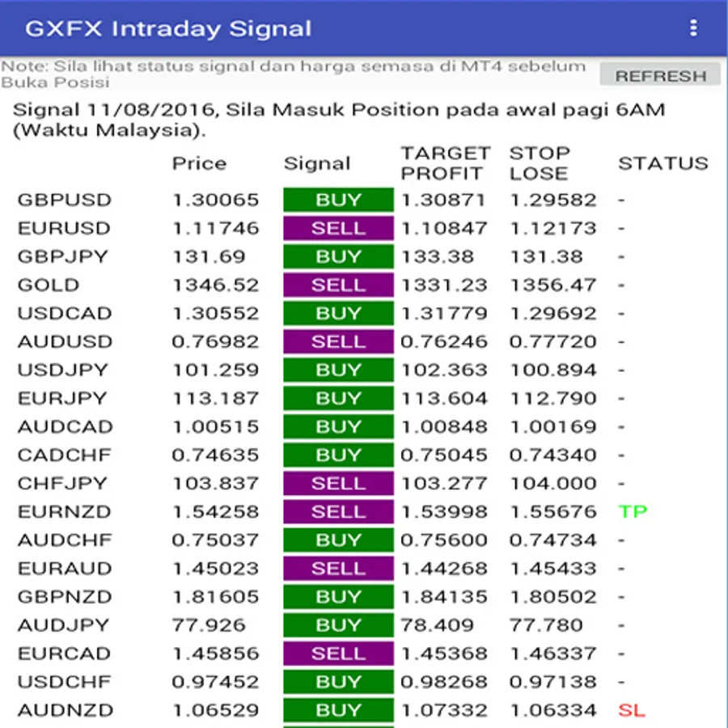Select the USDCHF pair name

64,682
